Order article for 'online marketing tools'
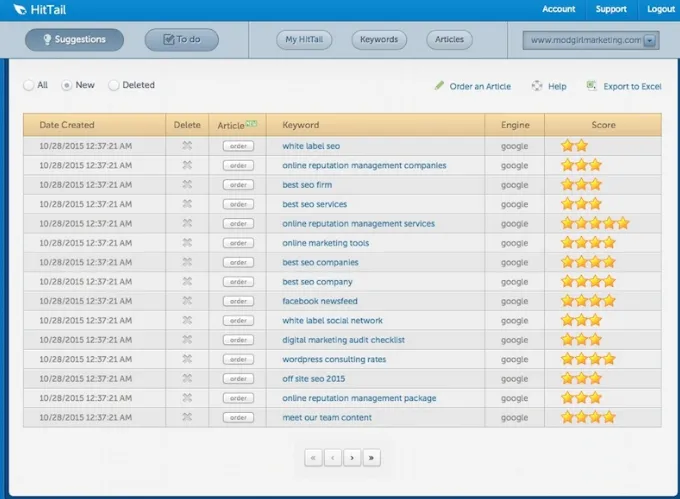Viewport: 680px width, 499px height. point(238,243)
